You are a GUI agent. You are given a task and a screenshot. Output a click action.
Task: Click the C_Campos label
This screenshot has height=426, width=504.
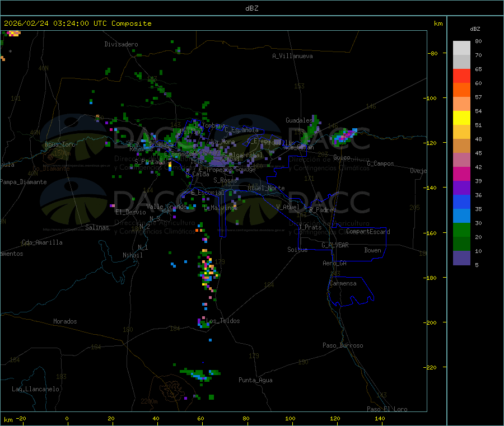tap(380, 163)
